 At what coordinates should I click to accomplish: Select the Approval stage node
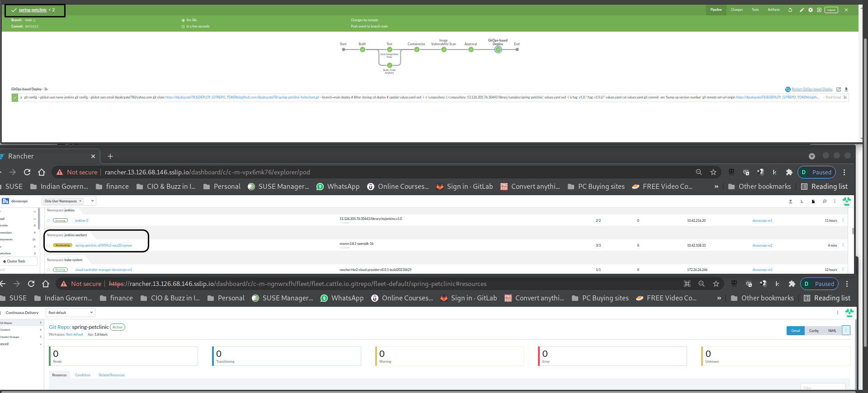tap(471, 50)
